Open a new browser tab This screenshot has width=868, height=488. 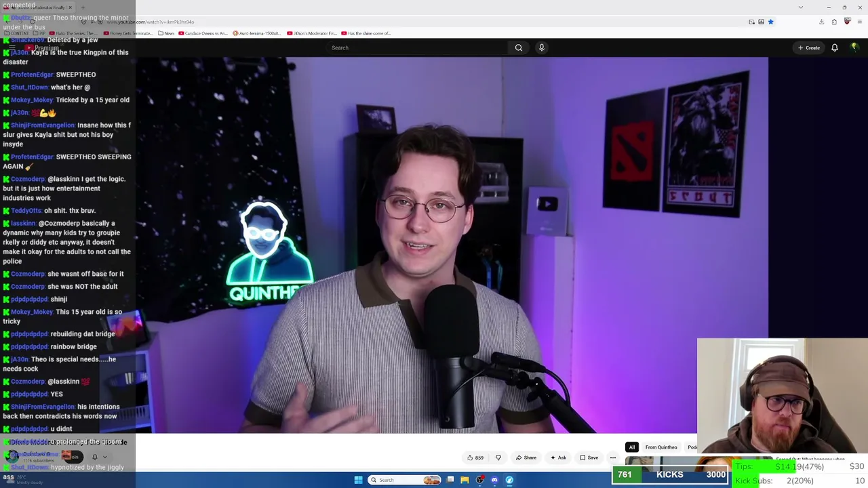[x=81, y=7]
